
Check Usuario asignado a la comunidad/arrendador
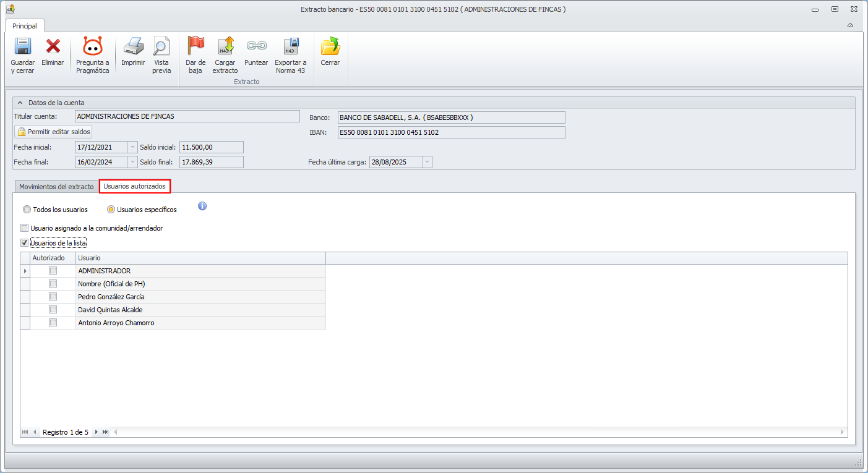(25, 228)
